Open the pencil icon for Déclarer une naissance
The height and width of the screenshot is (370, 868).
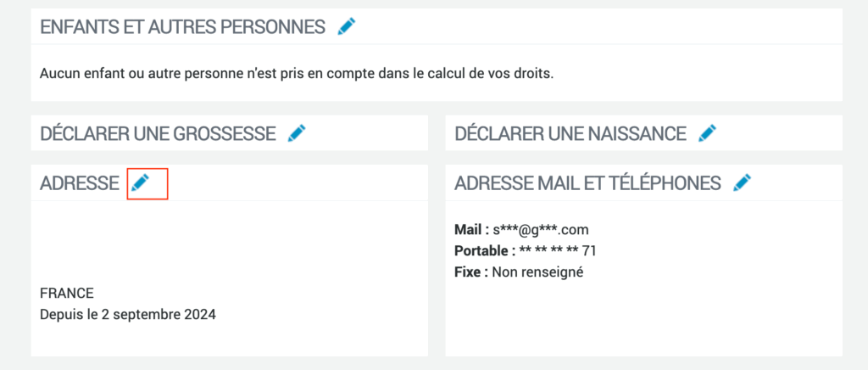point(707,133)
